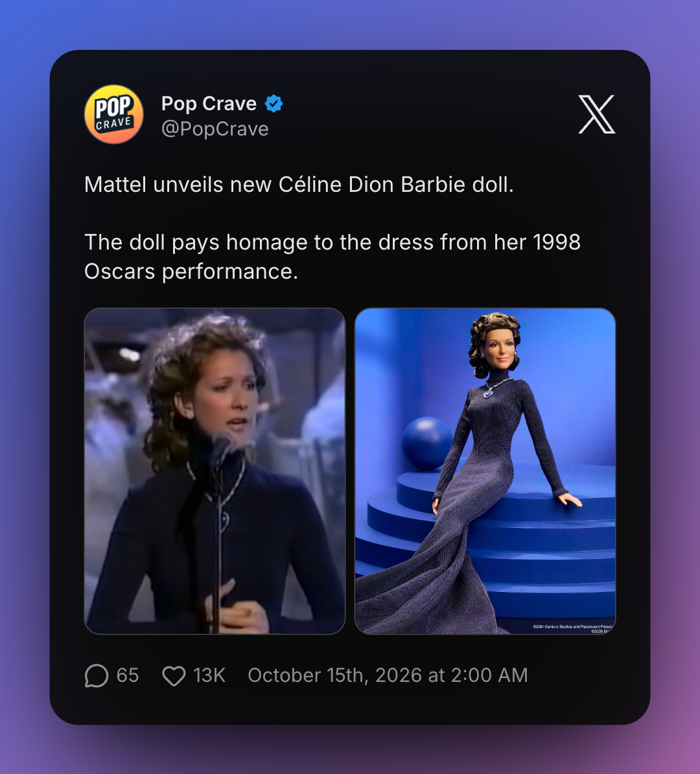The width and height of the screenshot is (700, 774).
Task: Click the year '1998' in the tweet text
Action: (x=557, y=242)
